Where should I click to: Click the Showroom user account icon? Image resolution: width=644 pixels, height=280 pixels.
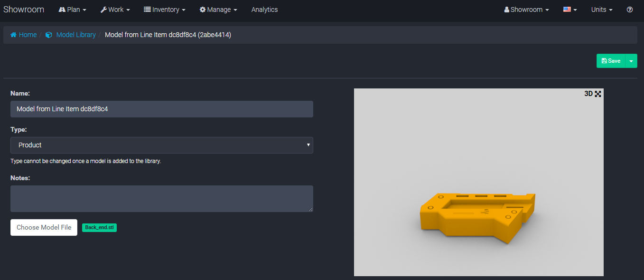(x=507, y=10)
